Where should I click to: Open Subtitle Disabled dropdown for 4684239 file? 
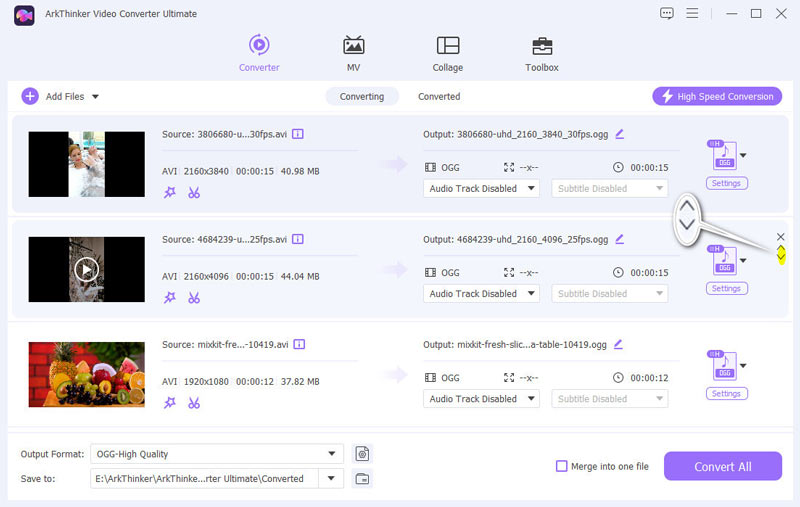610,293
